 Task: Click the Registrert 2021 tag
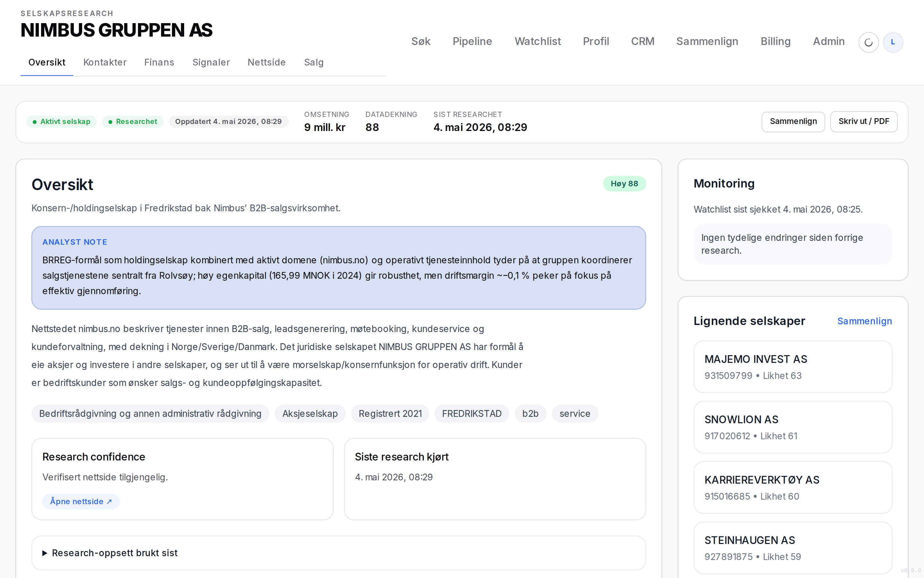390,414
